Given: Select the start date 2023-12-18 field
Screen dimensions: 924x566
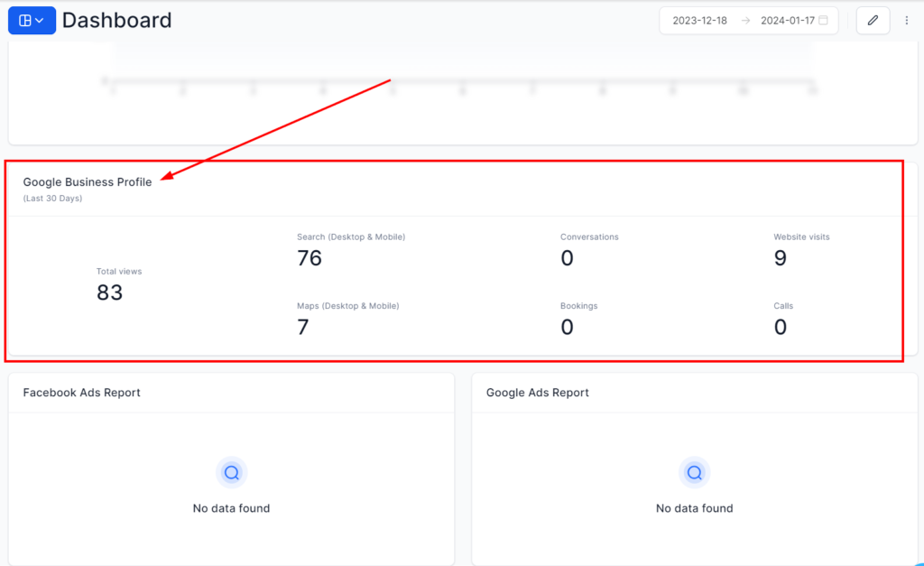Looking at the screenshot, I should click(699, 21).
